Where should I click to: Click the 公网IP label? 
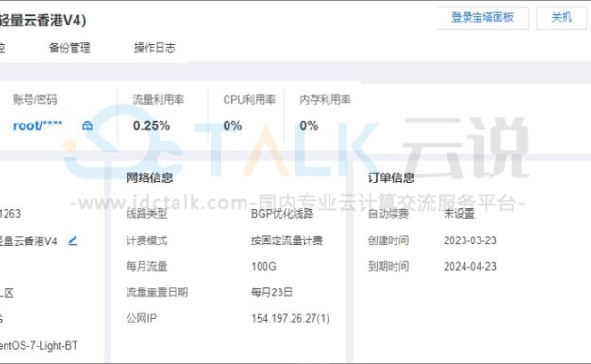[x=142, y=319]
